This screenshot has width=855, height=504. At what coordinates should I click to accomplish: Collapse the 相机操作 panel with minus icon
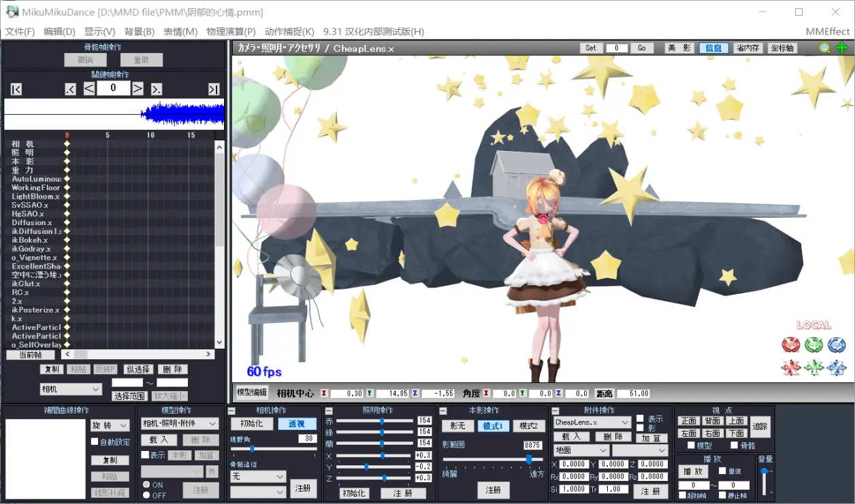tap(232, 411)
